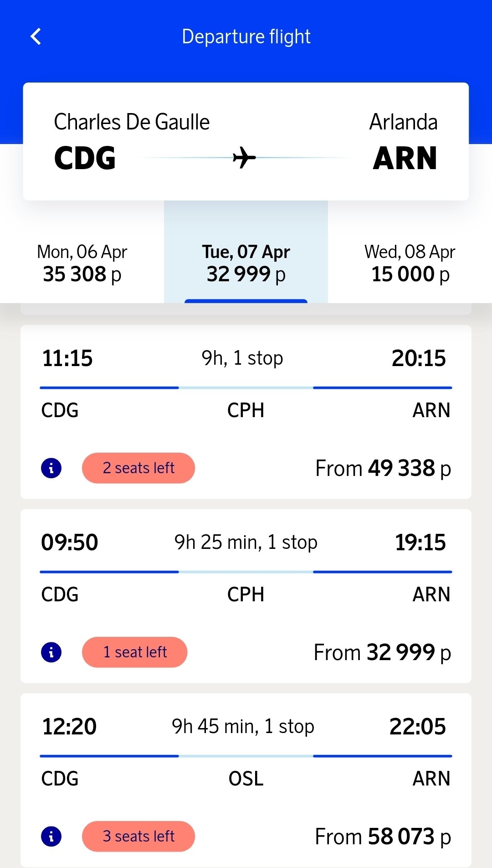The image size is (492, 868).
Task: Tap the back arrow in header
Action: (36, 36)
